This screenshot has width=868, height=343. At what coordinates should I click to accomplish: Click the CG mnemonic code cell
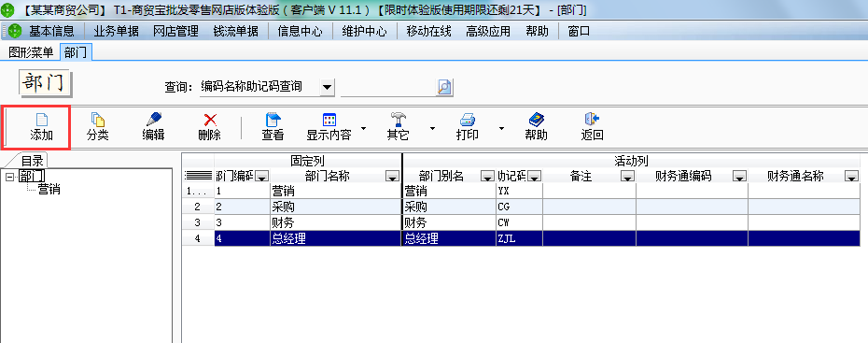point(519,207)
